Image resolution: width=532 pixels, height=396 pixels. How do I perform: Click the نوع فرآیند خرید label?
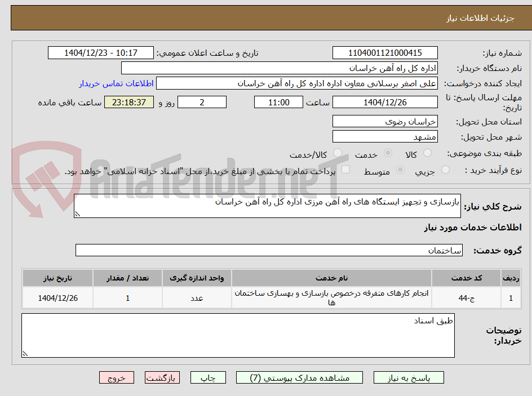coord(493,170)
